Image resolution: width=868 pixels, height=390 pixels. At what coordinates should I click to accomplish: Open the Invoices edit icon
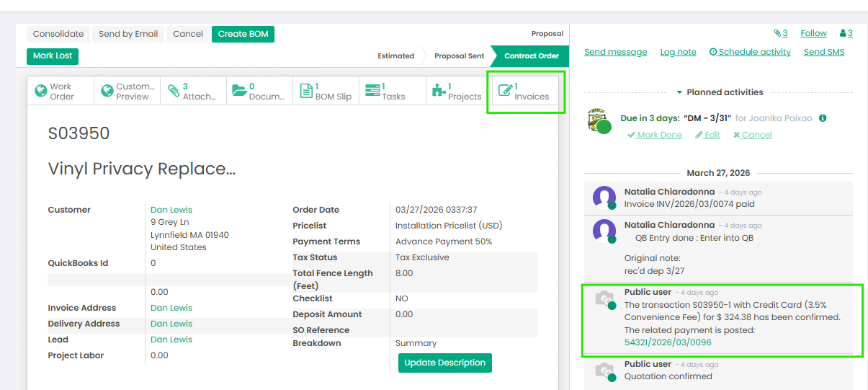[x=506, y=91]
